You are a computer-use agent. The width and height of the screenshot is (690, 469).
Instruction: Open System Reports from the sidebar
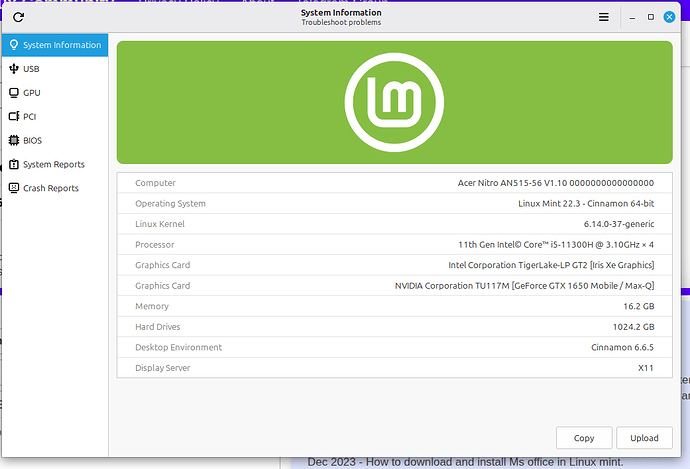point(53,165)
